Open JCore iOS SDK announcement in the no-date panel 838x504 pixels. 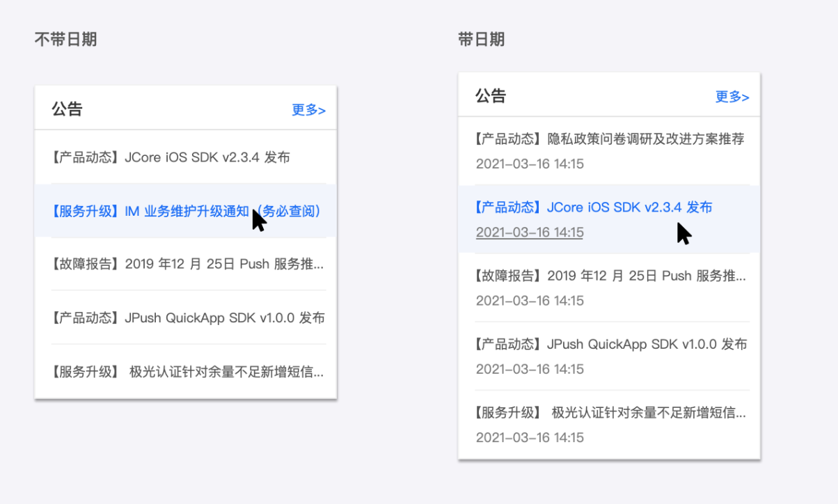[x=171, y=157]
